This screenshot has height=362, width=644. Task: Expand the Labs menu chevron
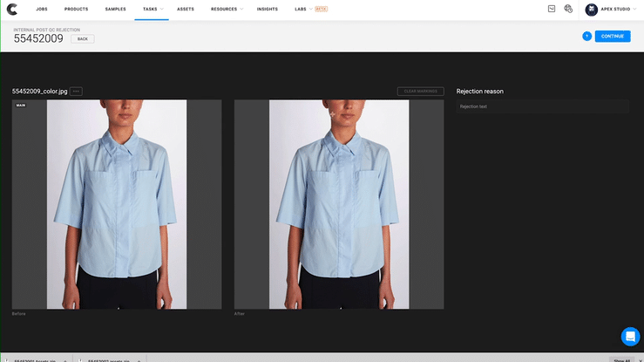tap(310, 9)
